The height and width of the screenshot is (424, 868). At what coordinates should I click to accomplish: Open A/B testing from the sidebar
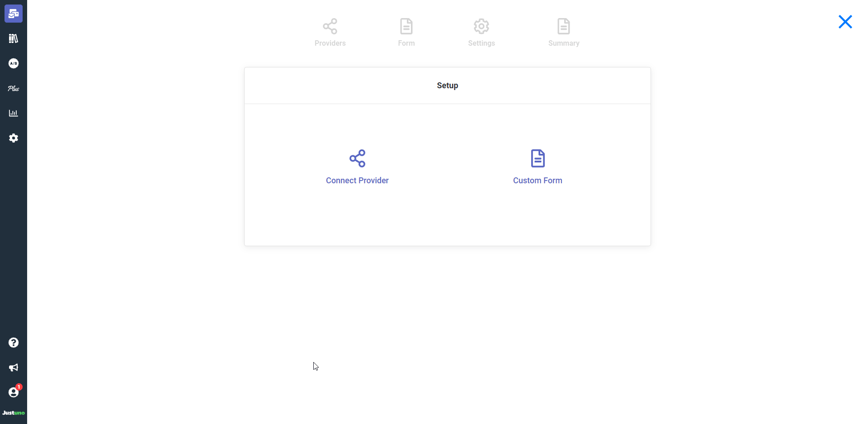tap(14, 63)
